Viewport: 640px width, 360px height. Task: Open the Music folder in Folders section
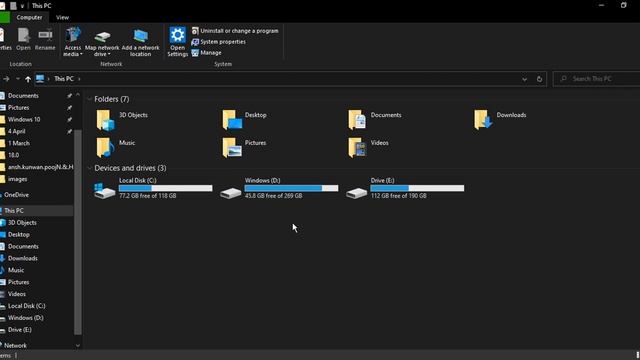[x=105, y=148]
